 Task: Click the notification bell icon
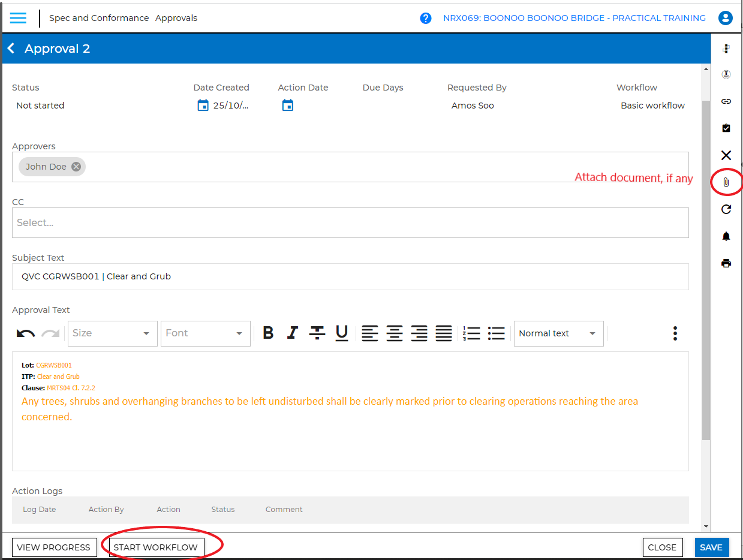pos(726,236)
